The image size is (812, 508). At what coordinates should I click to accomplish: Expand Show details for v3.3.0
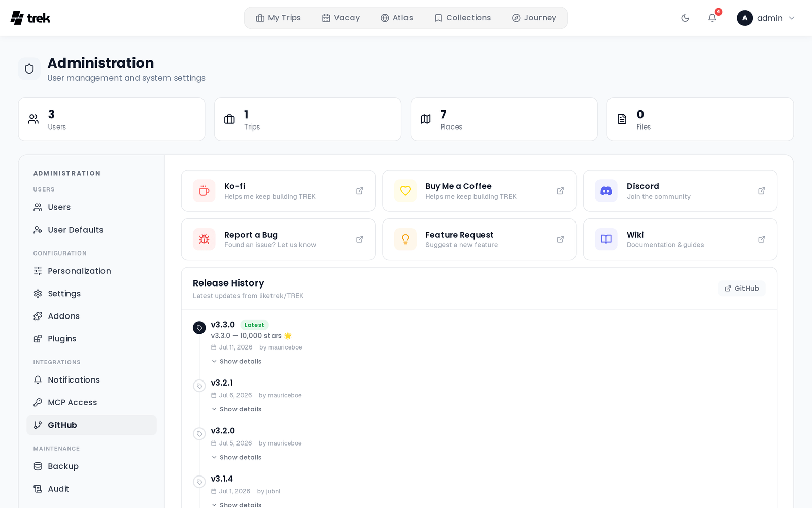[x=236, y=362]
